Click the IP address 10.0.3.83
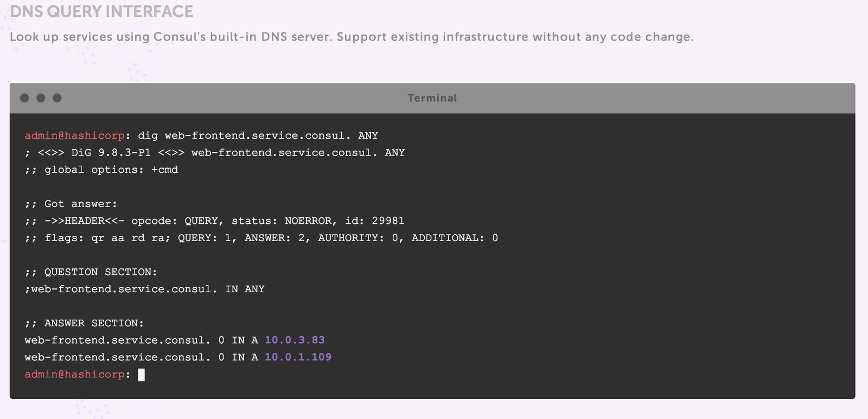Viewport: 868px width, 419px height. pos(295,340)
